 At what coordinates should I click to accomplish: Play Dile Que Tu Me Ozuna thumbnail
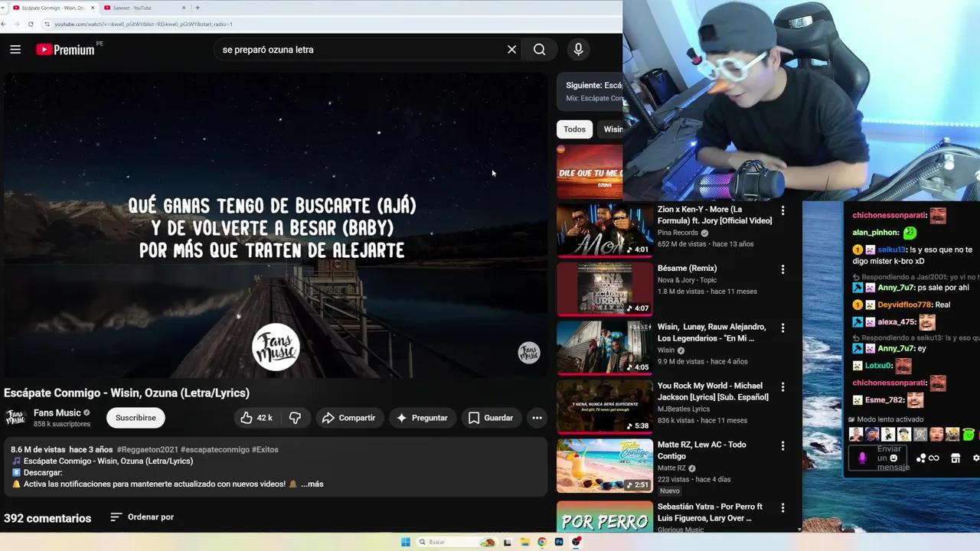coord(590,172)
